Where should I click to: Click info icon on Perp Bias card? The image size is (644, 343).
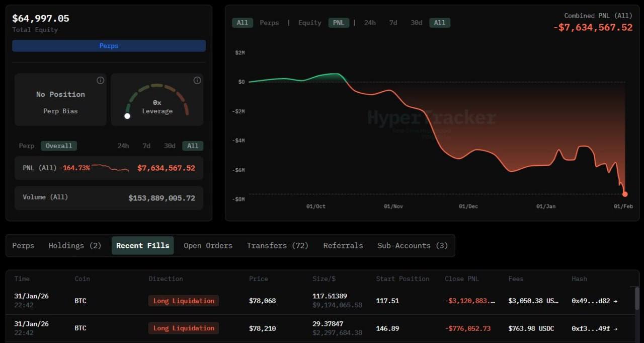tap(100, 81)
